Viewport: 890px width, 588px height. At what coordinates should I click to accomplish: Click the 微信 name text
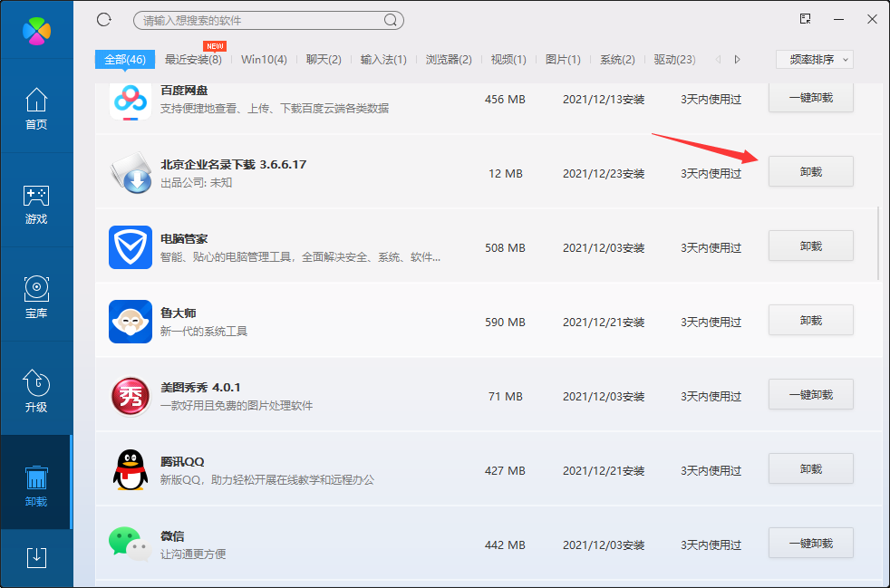coord(172,536)
